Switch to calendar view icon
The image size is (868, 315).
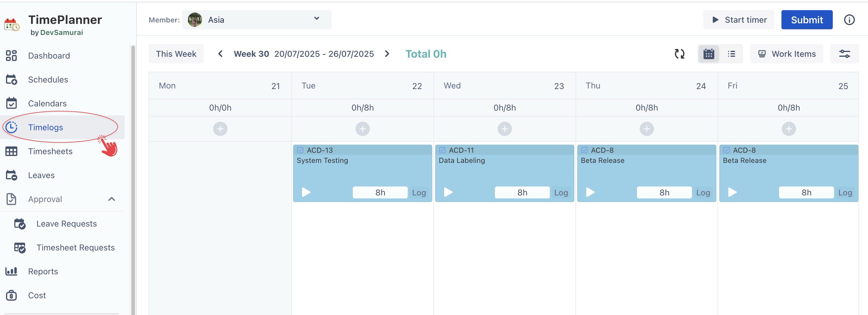coord(708,54)
